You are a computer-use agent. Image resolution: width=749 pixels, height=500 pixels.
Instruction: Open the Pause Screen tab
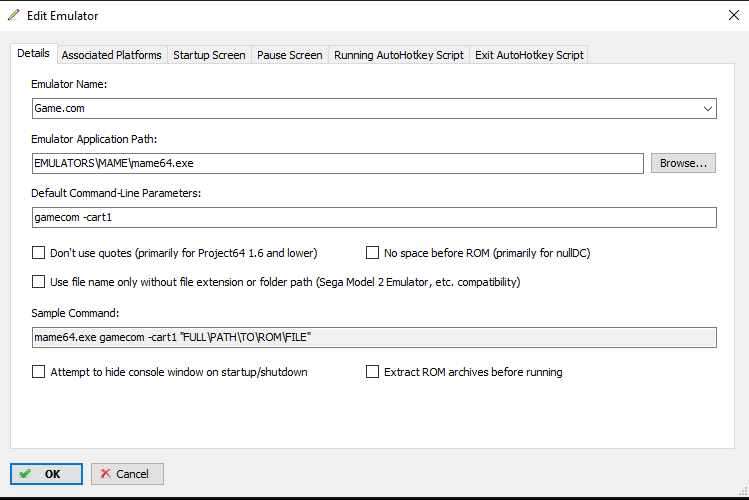tap(289, 55)
